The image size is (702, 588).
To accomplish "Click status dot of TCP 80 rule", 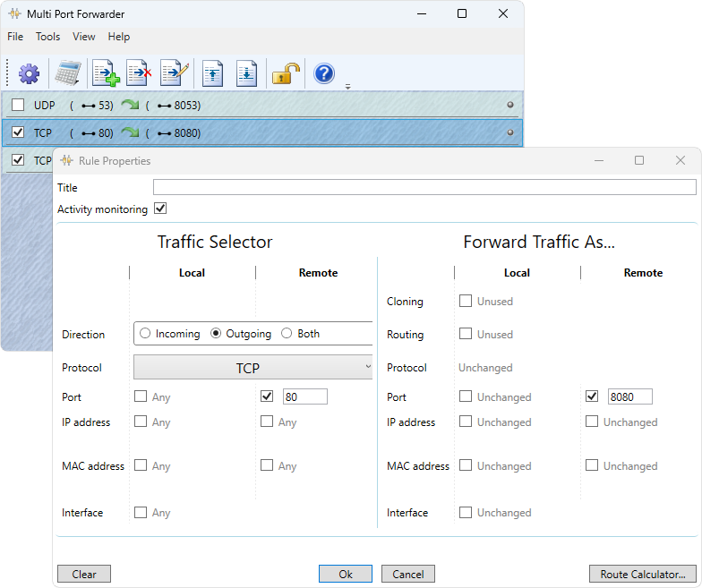I will tap(510, 132).
